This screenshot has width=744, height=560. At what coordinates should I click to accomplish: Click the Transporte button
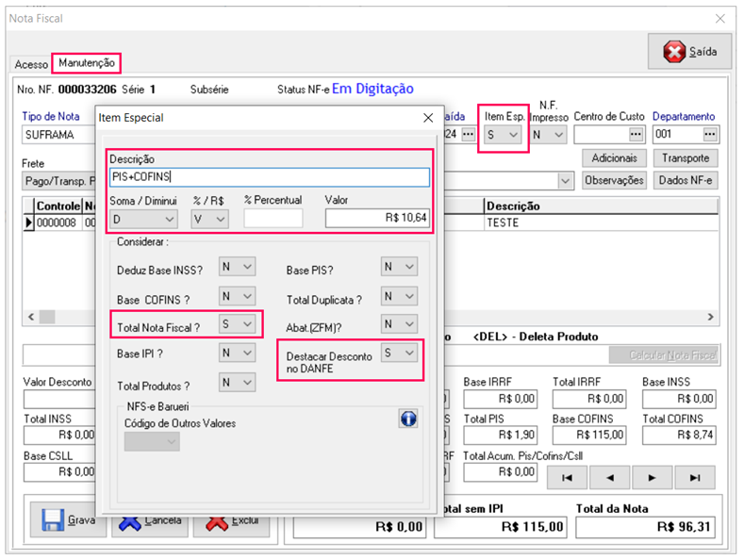[x=686, y=158]
